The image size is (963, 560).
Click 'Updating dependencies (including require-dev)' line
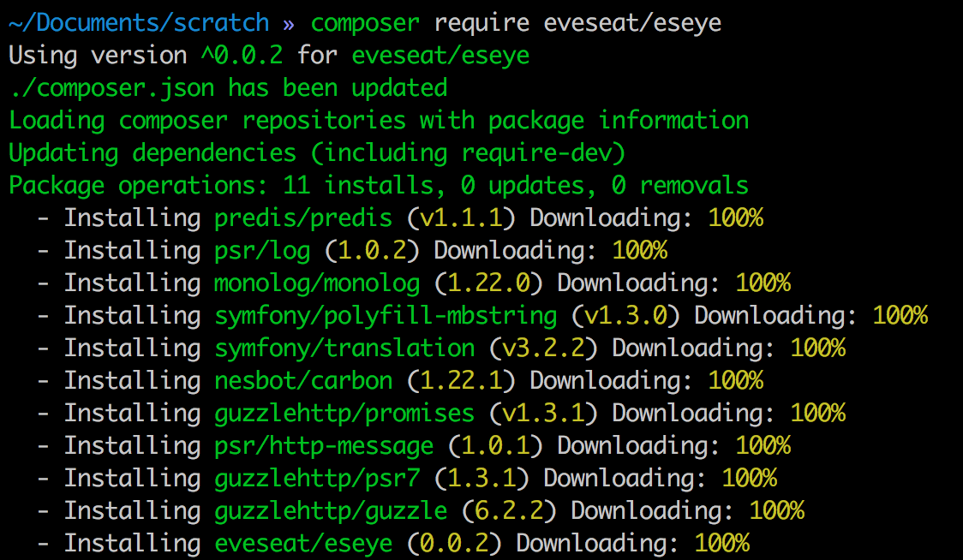[x=317, y=153]
